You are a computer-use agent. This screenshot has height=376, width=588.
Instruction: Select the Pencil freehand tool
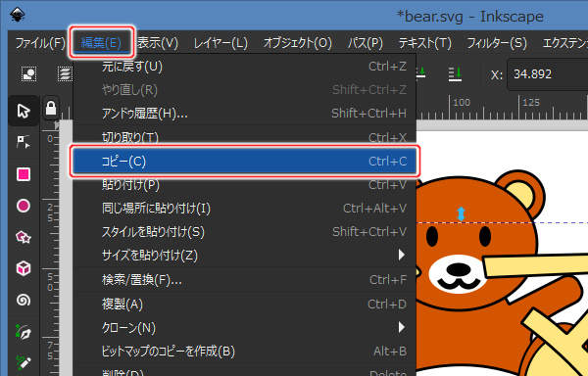(x=24, y=362)
